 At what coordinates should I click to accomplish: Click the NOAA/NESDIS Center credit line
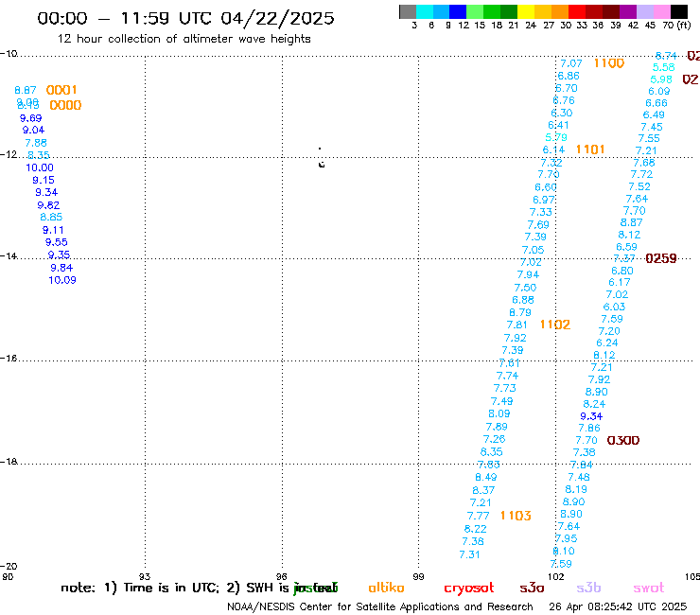pyautogui.click(x=380, y=606)
